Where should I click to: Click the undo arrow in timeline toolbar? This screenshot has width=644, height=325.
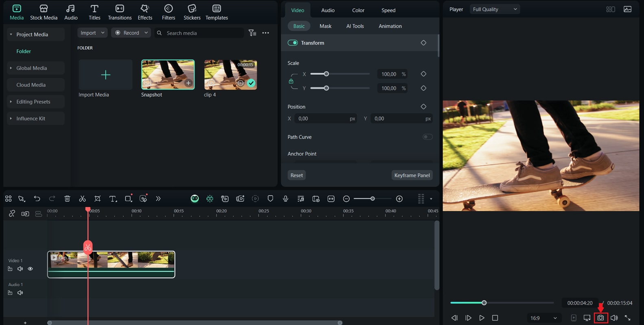click(x=37, y=199)
